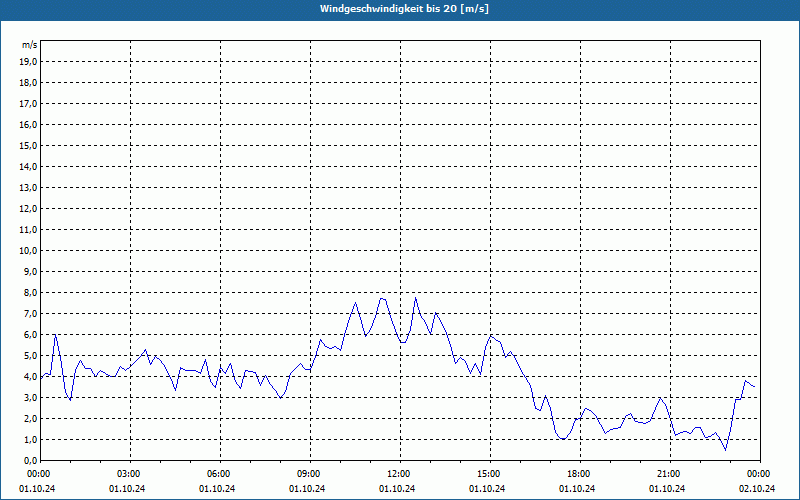Click the '0,0' y-axis label
Screen dimensions: 800x500
(30, 460)
